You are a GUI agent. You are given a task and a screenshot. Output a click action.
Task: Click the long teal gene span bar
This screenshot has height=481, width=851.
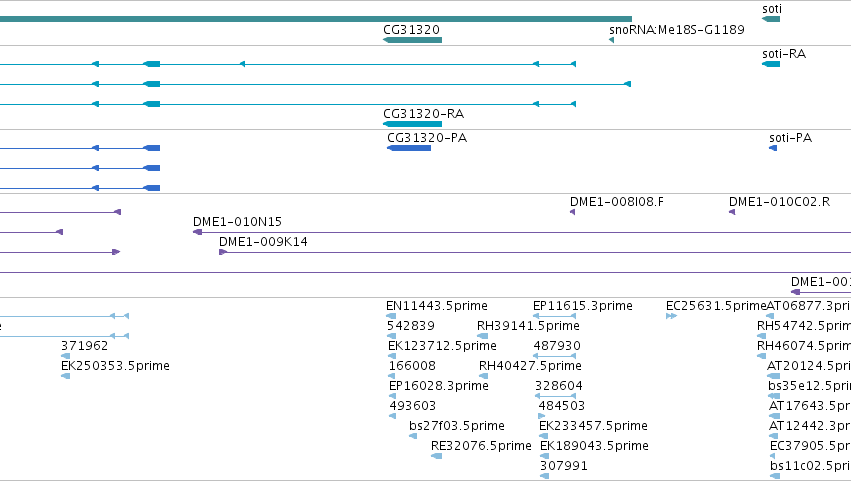[316, 19]
